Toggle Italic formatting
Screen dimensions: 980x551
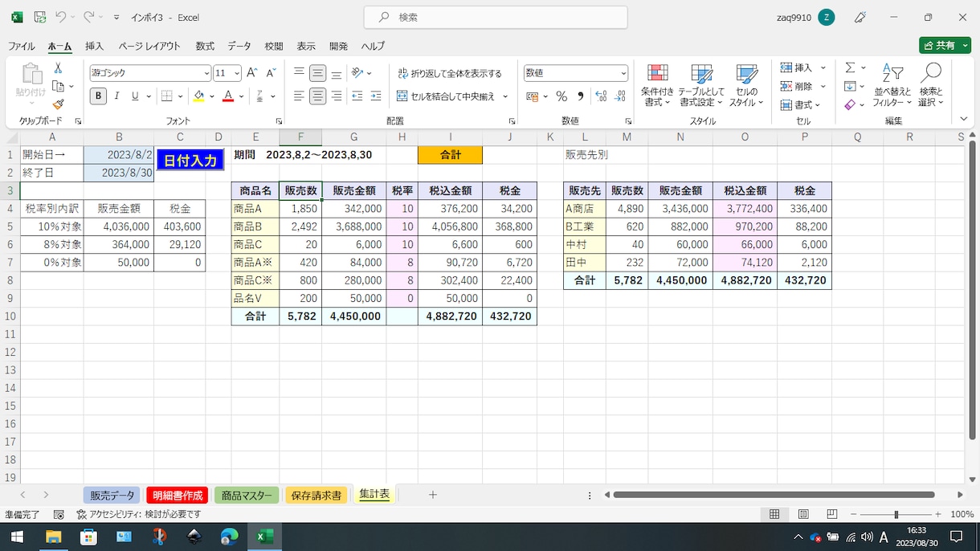coord(116,96)
